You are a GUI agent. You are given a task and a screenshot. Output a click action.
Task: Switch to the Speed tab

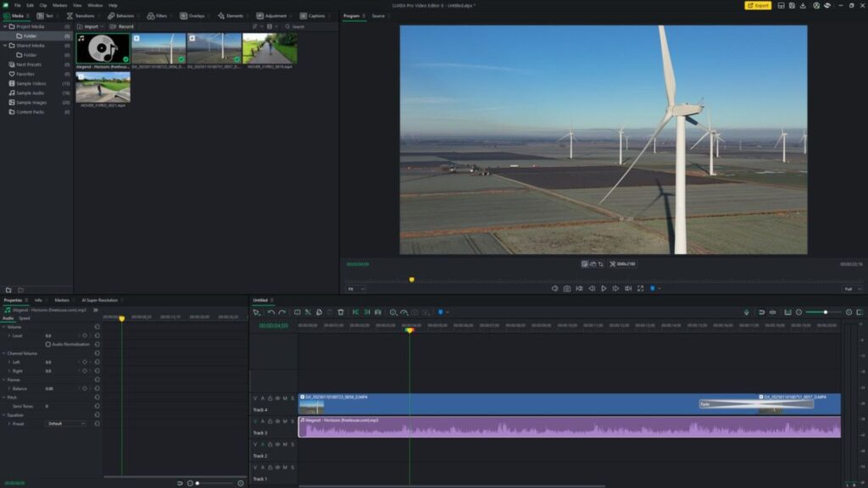coord(25,319)
